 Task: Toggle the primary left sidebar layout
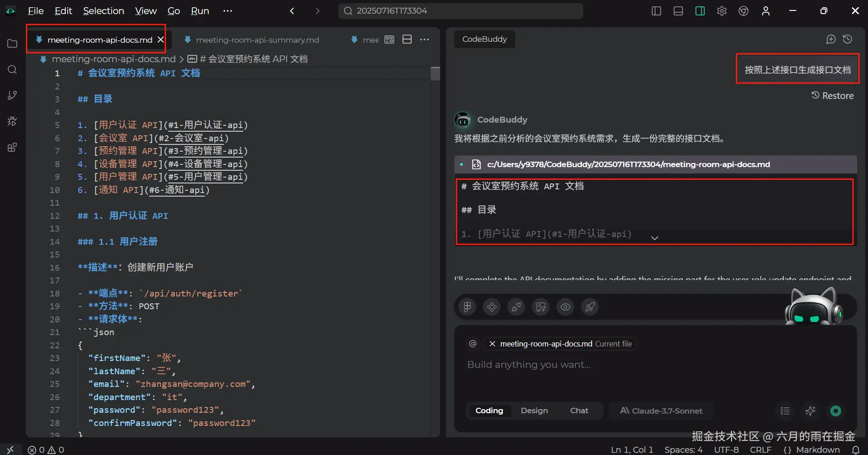[x=656, y=11]
